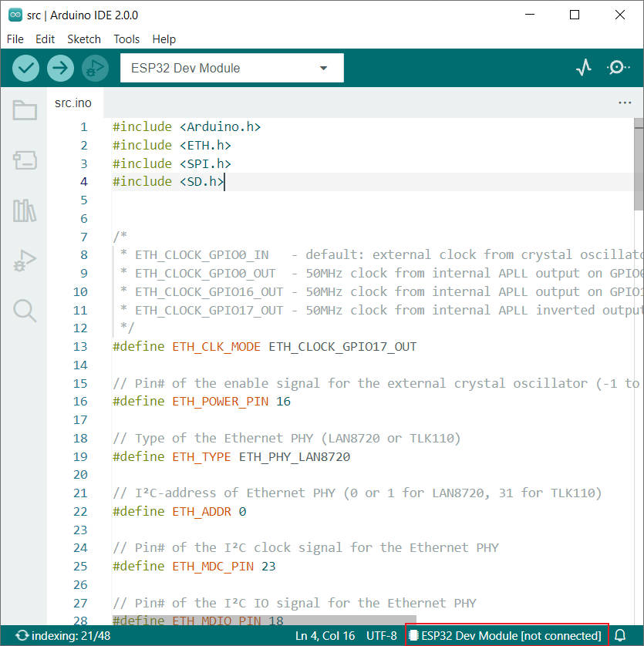Viewport: 644px width, 646px height.
Task: Open the File menu
Action: coord(15,39)
